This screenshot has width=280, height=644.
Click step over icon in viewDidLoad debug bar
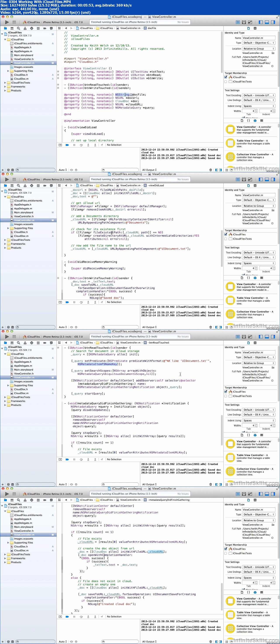point(81,302)
